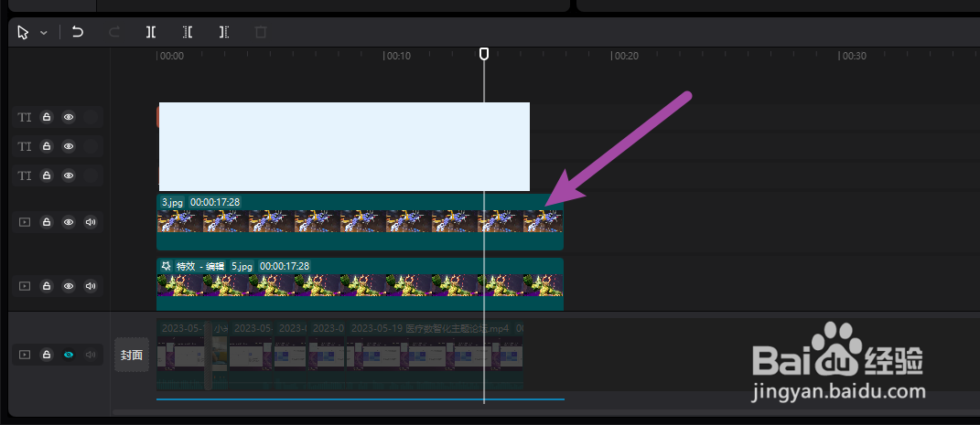Jump to 00:10 on the time ruler
Screen dimensions: 980x425
(x=399, y=56)
